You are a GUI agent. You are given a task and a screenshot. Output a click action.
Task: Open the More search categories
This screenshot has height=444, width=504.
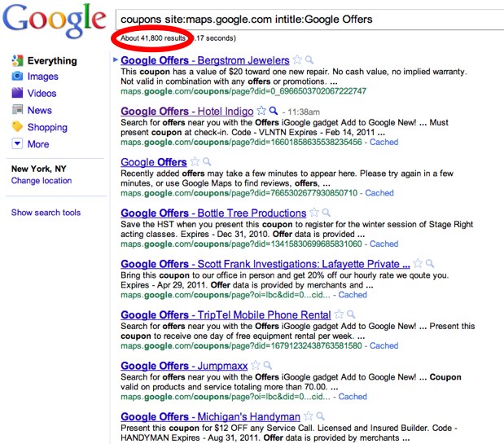tap(38, 144)
